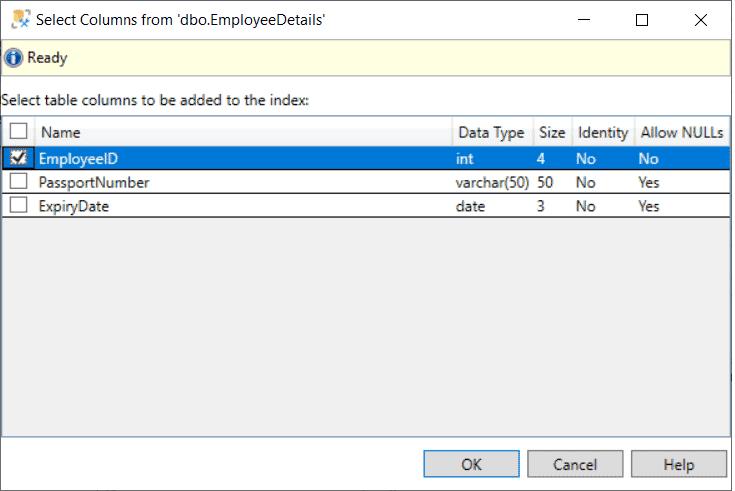
Task: Minimize the Select Columns window
Action: [x=583, y=19]
